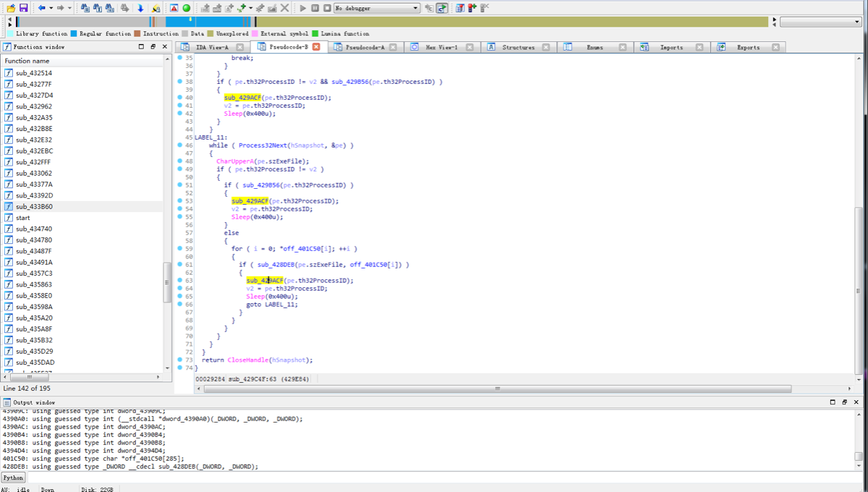The image size is (868, 492).
Task: Float the Output window panel
Action: coord(833,402)
